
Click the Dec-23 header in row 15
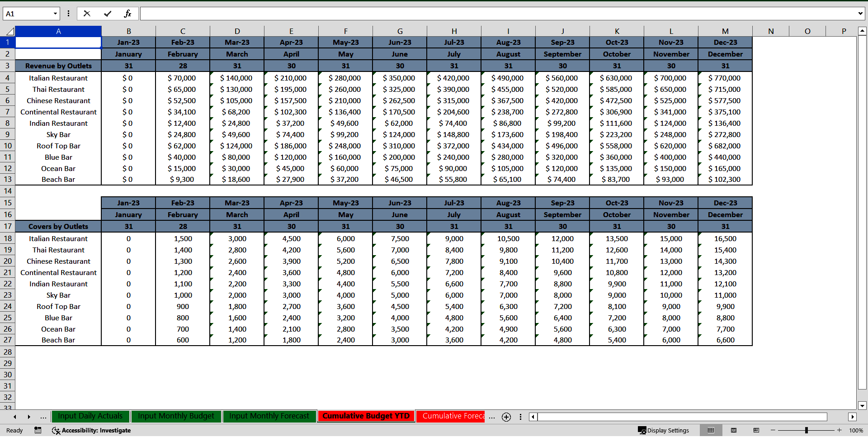pyautogui.click(x=725, y=203)
